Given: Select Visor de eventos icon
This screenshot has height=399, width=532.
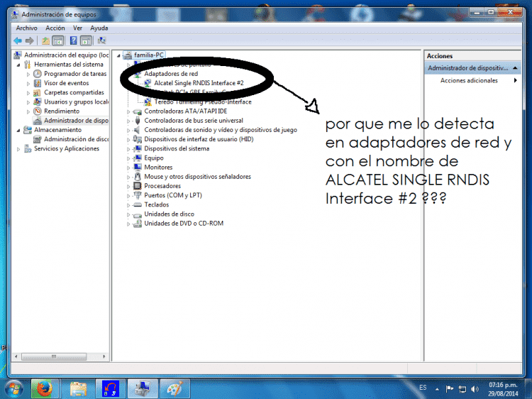Looking at the screenshot, I should (x=38, y=83).
